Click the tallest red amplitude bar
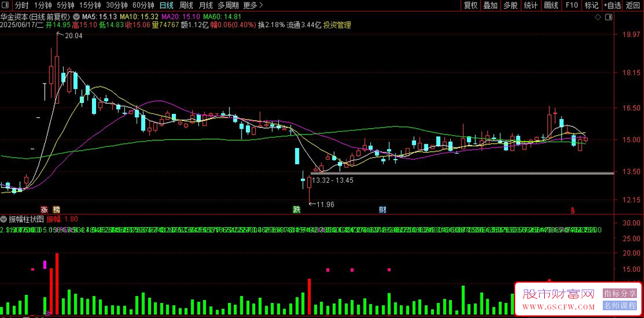The height and width of the screenshot is (318, 644). point(57,284)
